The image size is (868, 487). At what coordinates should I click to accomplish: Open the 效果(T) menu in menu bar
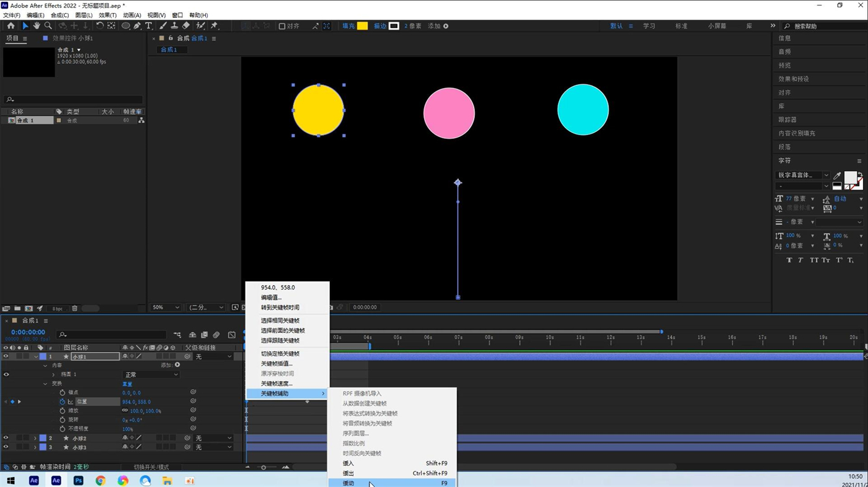pos(107,15)
